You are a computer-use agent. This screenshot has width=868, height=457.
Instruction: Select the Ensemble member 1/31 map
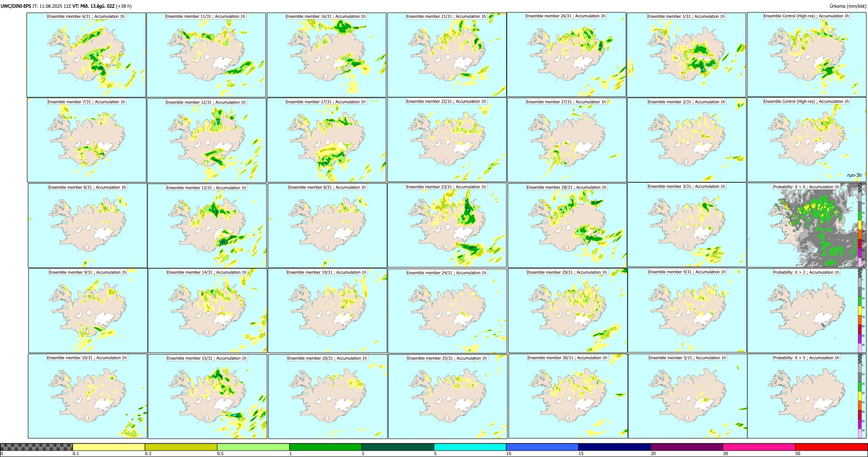[x=686, y=55]
